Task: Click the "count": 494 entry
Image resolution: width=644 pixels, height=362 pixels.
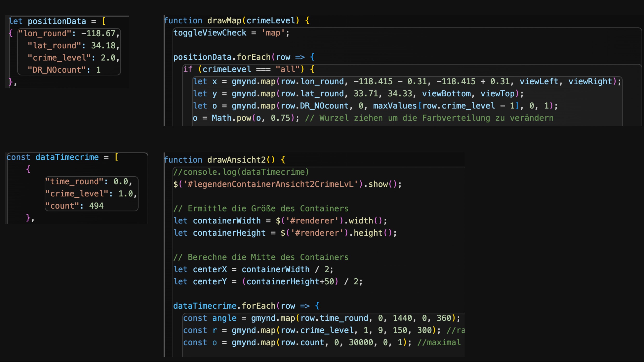Action: pyautogui.click(x=74, y=206)
